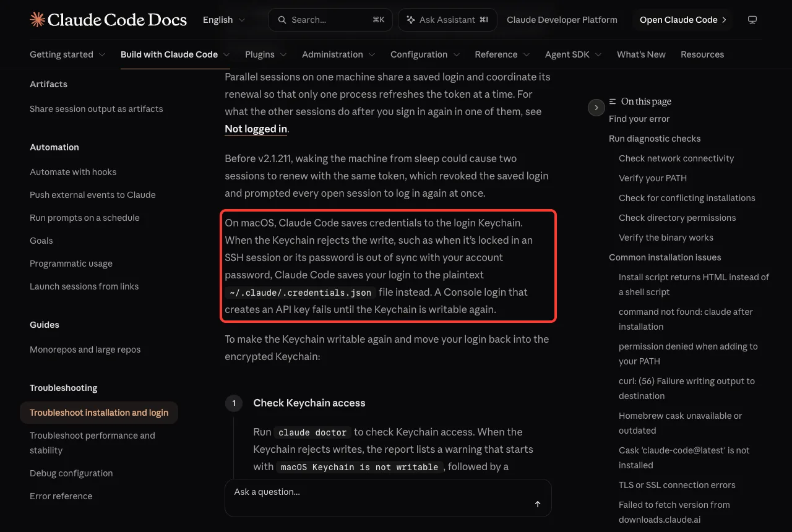Open Debug configuration page
The width and height of the screenshot is (792, 532).
point(71,473)
